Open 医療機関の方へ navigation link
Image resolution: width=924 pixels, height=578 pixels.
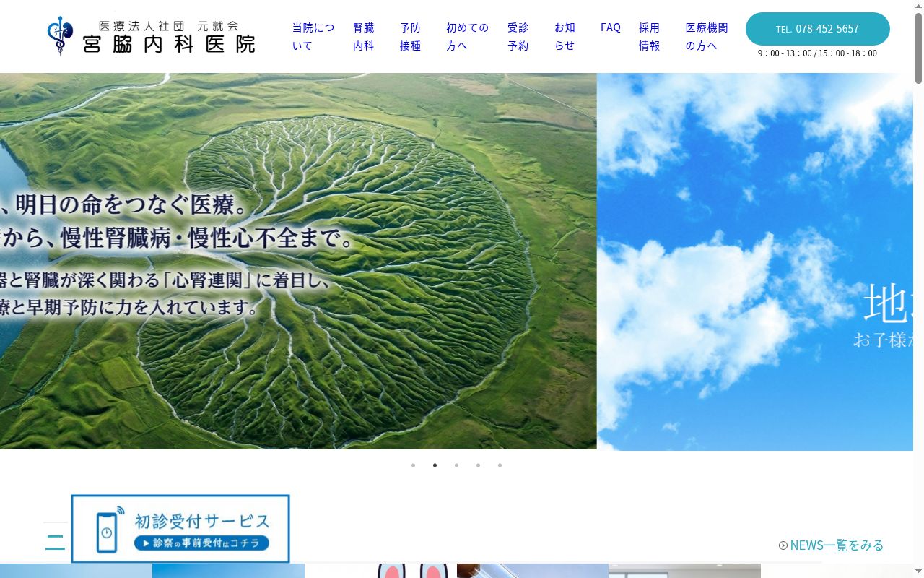click(707, 36)
